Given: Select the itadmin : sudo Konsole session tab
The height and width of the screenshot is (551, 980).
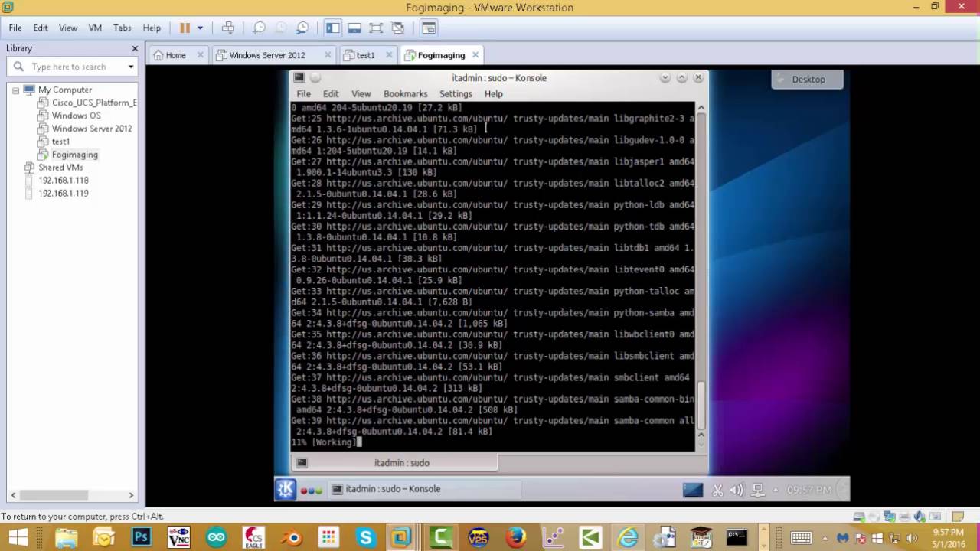Looking at the screenshot, I should click(394, 463).
